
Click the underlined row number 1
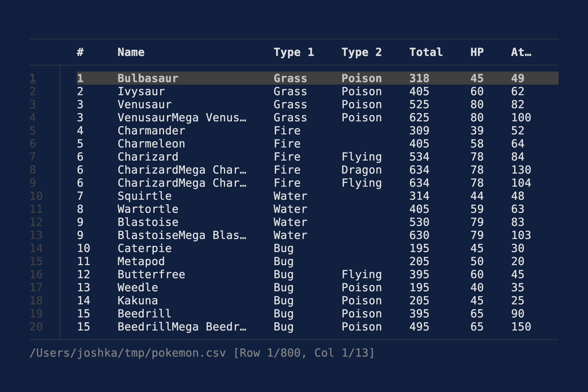[32, 78]
